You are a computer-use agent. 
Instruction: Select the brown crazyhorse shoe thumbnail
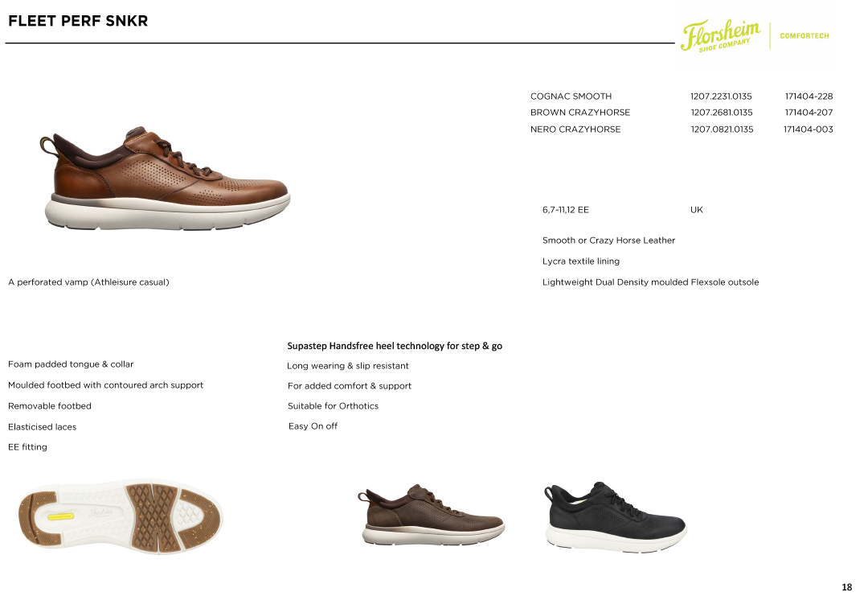(x=431, y=515)
